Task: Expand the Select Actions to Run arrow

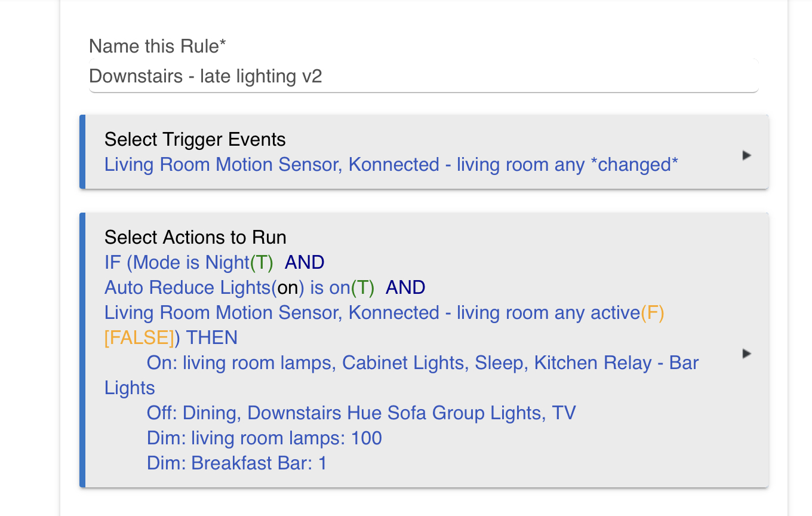Action: pyautogui.click(x=746, y=354)
